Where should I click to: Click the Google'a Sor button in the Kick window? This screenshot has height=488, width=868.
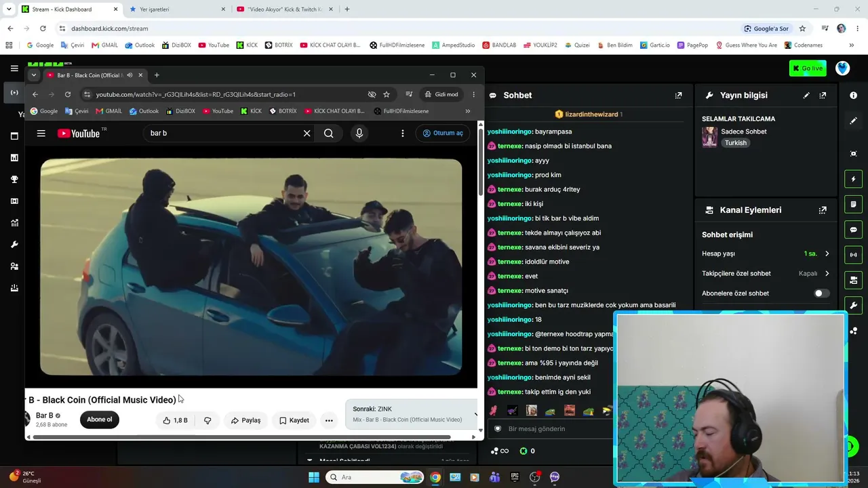766,28
